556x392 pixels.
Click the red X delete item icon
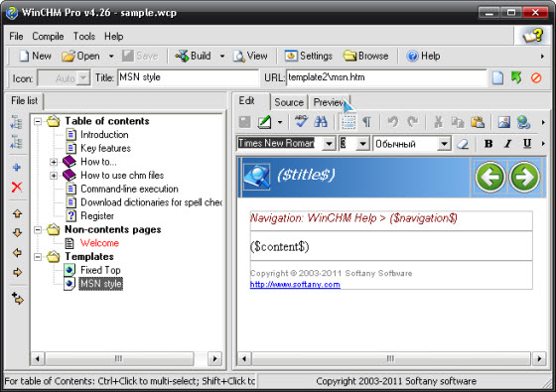click(x=17, y=187)
